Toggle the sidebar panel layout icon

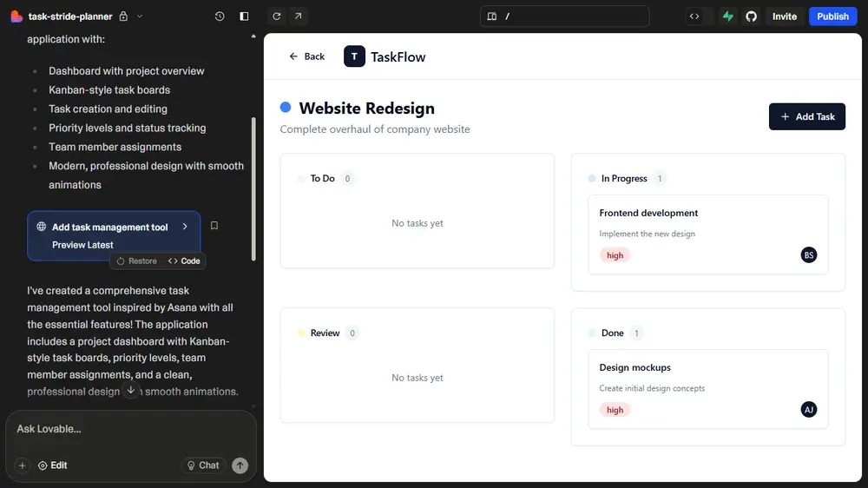click(x=244, y=16)
